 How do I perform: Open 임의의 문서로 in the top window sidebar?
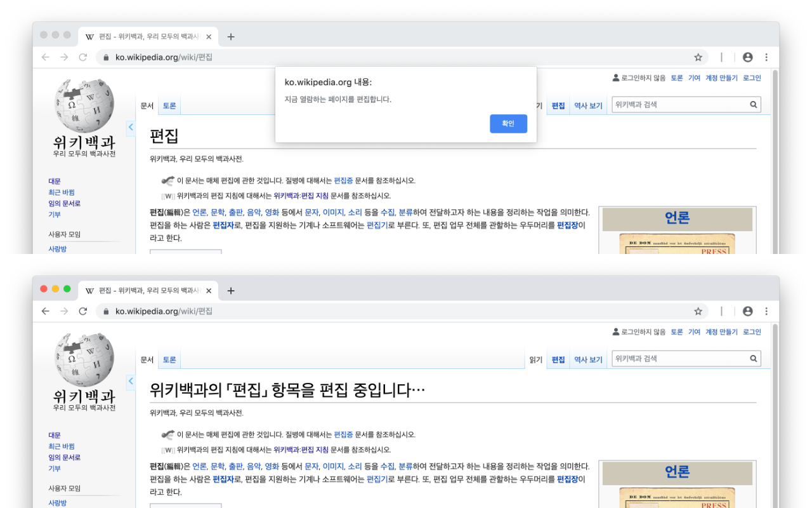click(x=65, y=203)
